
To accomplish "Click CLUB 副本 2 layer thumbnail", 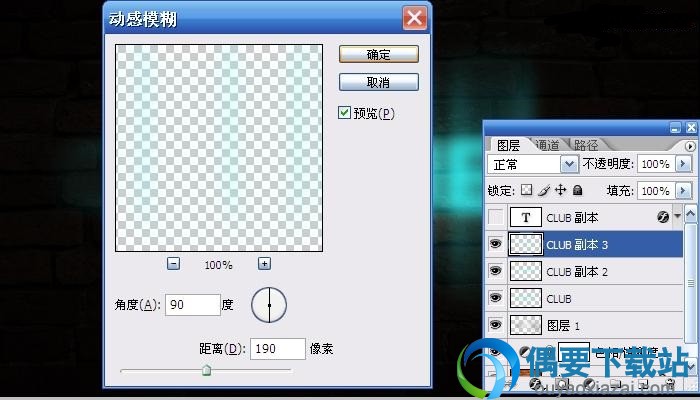I will [526, 271].
